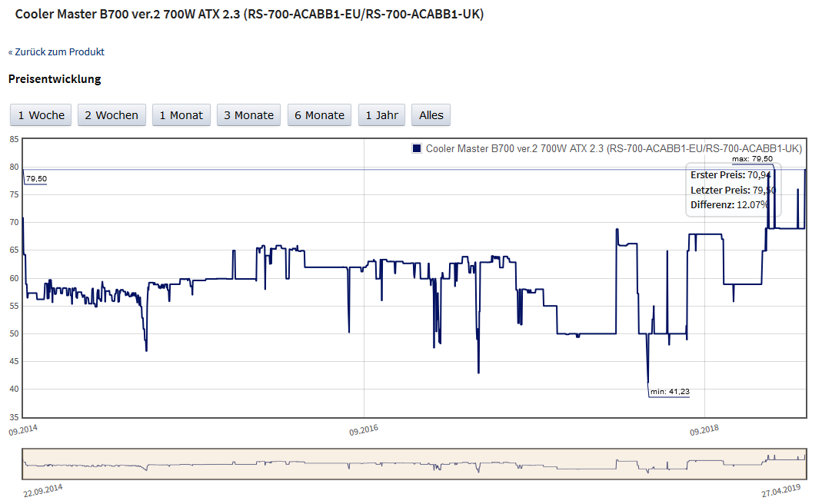Click the 09.2018 x-axis date label
The width and height of the screenshot is (822, 504).
704,430
